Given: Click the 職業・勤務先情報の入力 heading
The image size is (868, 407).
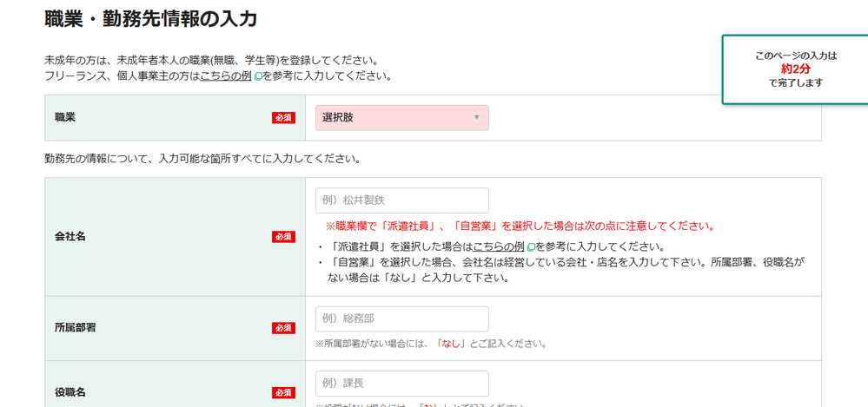Looking at the screenshot, I should click(150, 19).
